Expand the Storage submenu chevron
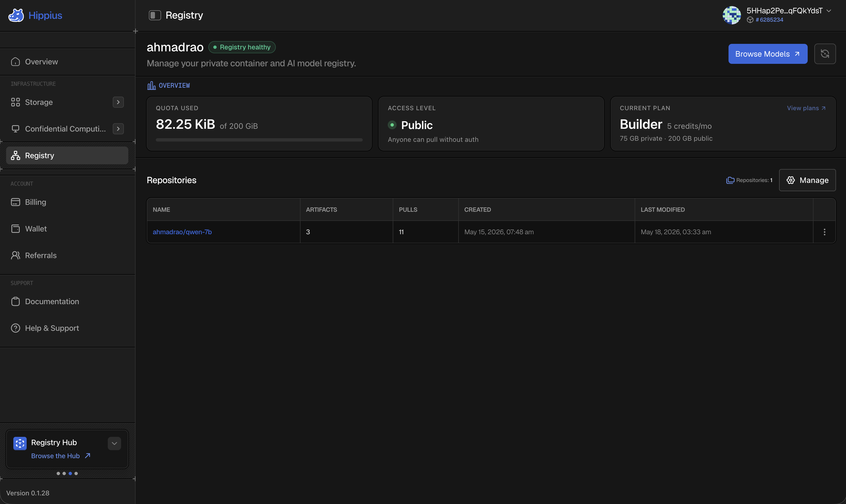The image size is (846, 504). 118,102
